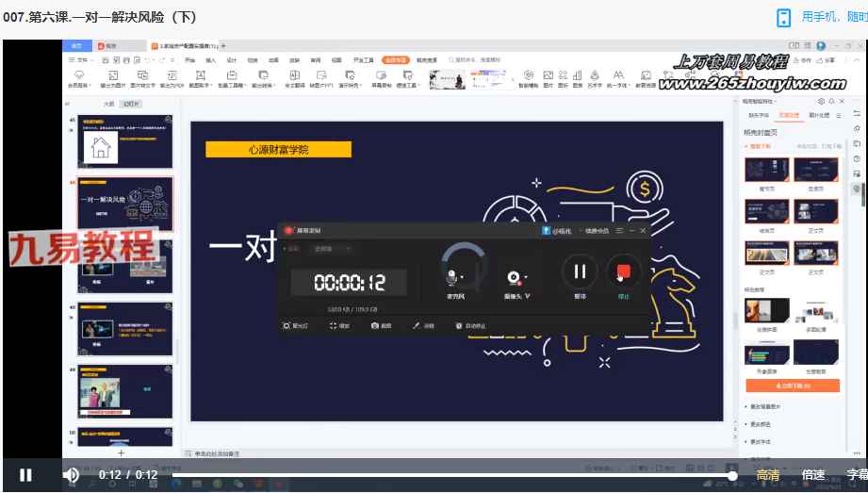
Task: Mute the video player volume speaker icon
Action: pos(71,475)
